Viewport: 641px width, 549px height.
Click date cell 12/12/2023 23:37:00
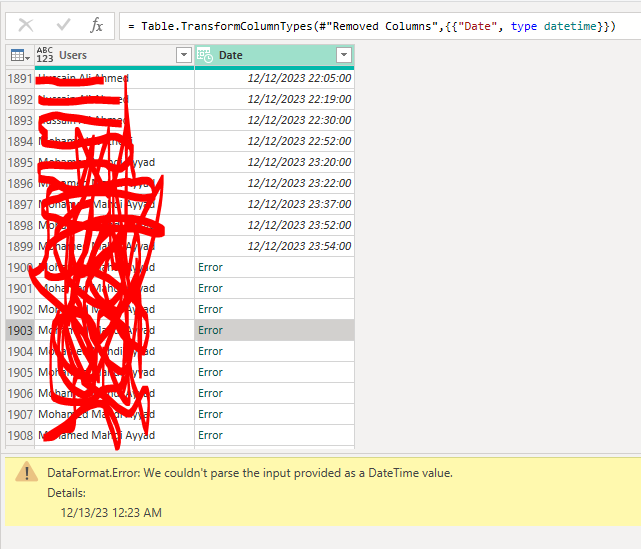(x=274, y=204)
